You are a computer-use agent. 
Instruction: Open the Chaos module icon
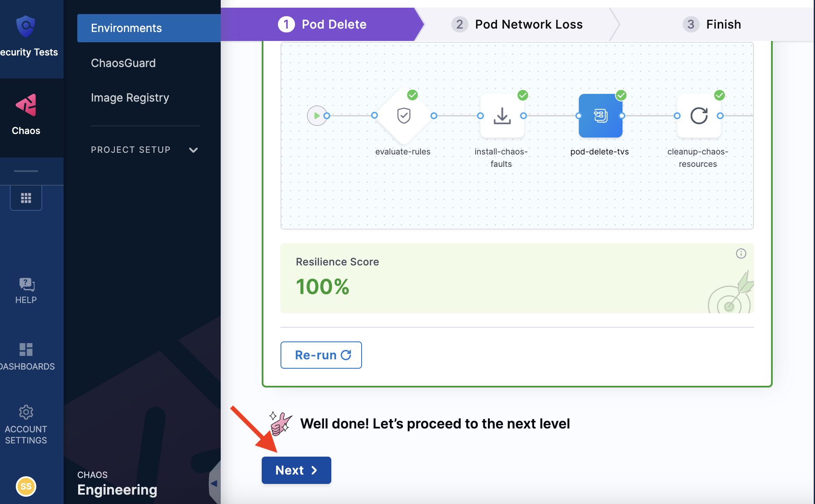click(26, 105)
